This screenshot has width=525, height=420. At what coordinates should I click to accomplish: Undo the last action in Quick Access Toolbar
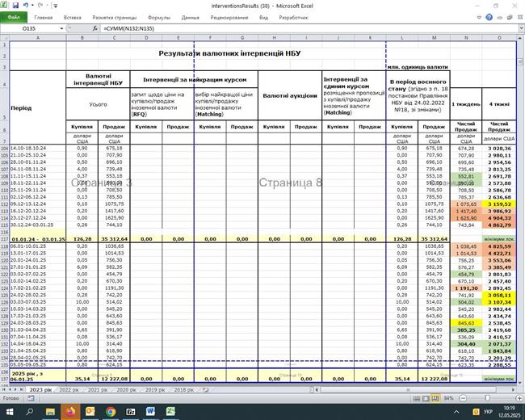(x=26, y=6)
